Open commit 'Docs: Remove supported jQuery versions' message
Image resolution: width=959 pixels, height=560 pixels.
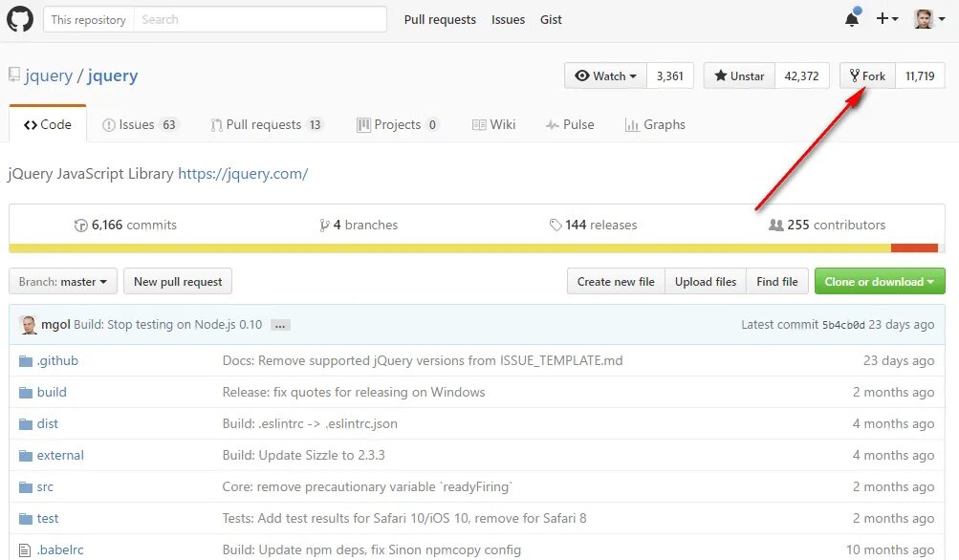[423, 360]
